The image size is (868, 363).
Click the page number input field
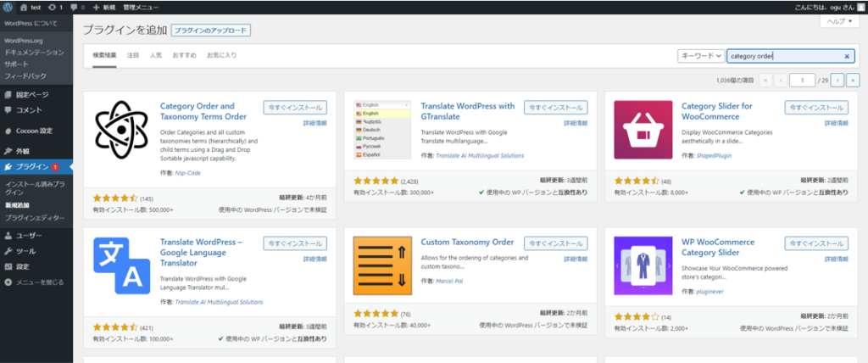pyautogui.click(x=802, y=81)
